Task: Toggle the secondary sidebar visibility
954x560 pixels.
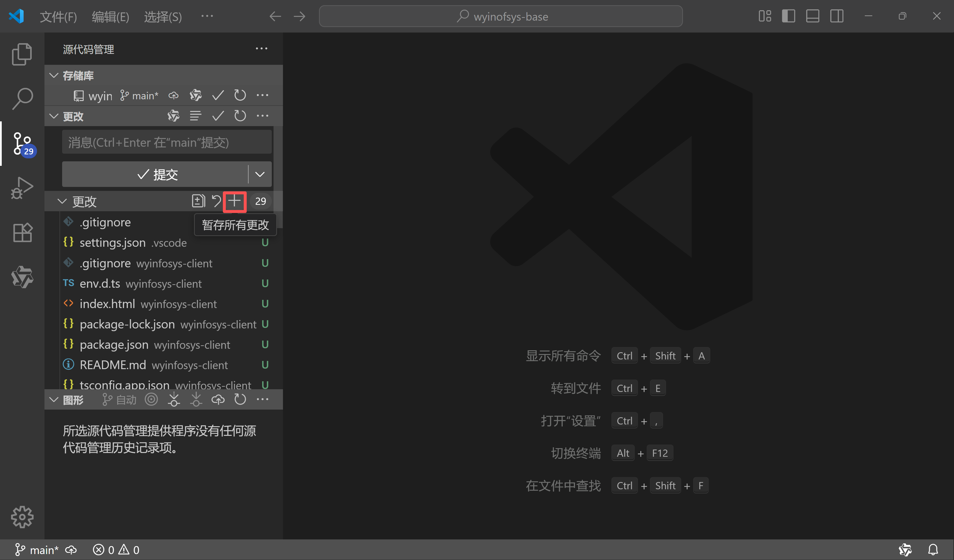Action: [x=837, y=16]
